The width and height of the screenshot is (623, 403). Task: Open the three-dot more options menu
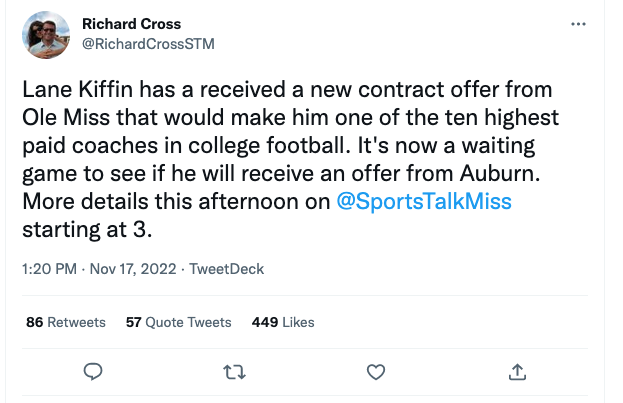pos(577,24)
